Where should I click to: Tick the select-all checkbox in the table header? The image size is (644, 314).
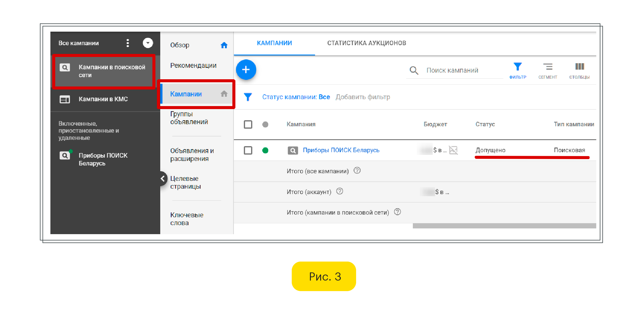pos(248,124)
